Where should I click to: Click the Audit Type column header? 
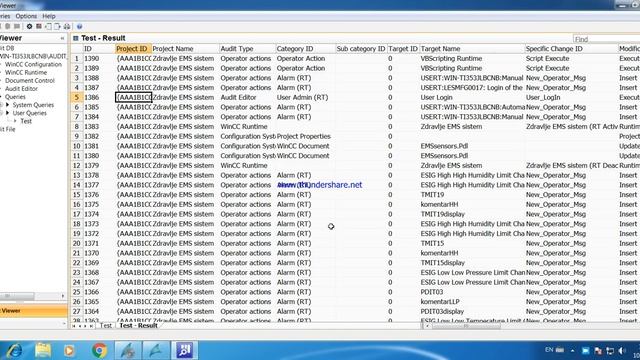pyautogui.click(x=247, y=49)
